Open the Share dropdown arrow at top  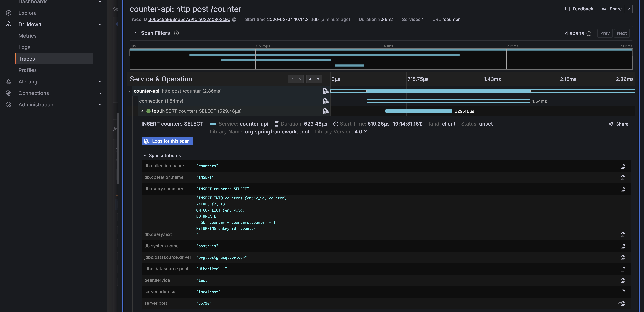point(628,9)
